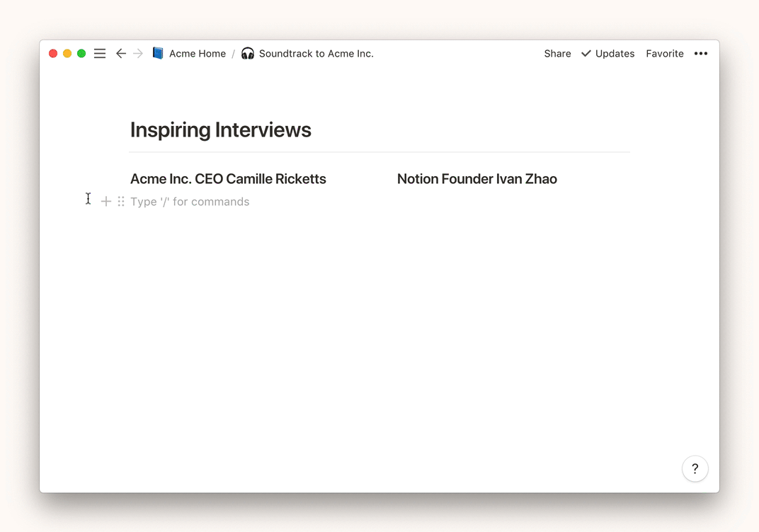Click the headphones page icon

tap(248, 54)
